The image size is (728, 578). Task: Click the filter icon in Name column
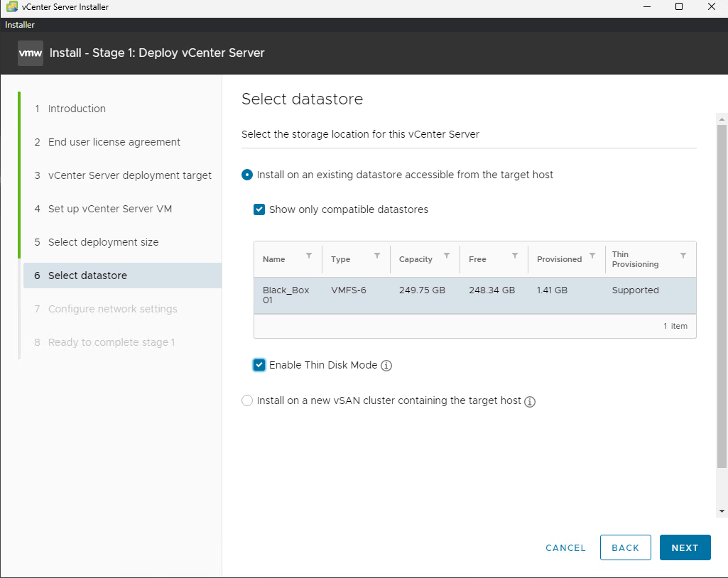click(309, 256)
